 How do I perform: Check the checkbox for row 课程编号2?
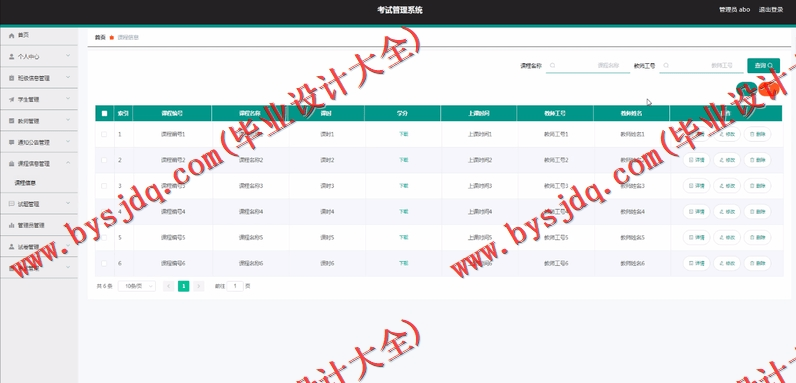click(x=104, y=160)
